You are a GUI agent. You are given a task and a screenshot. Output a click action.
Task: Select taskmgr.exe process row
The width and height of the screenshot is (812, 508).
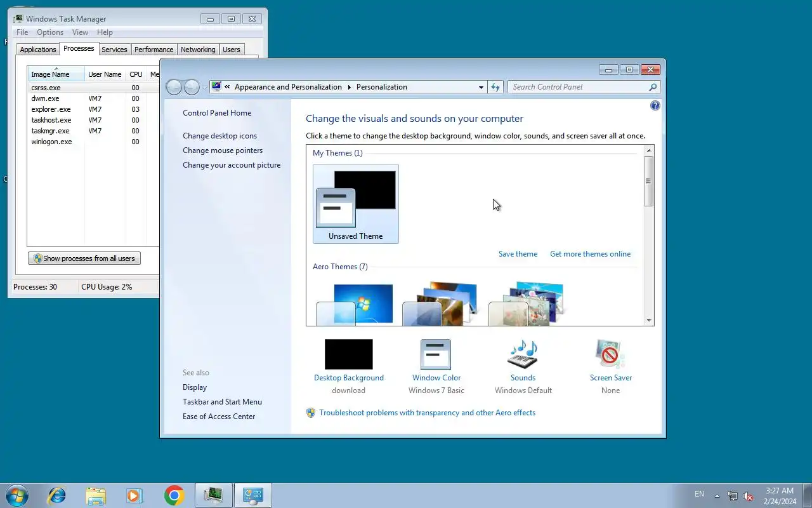click(93, 131)
